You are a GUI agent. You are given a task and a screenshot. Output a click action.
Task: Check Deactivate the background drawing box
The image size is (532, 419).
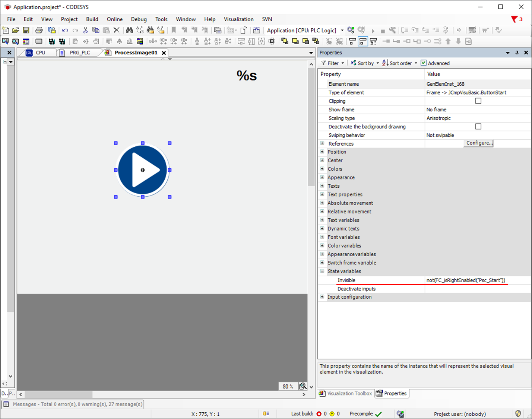tap(478, 127)
